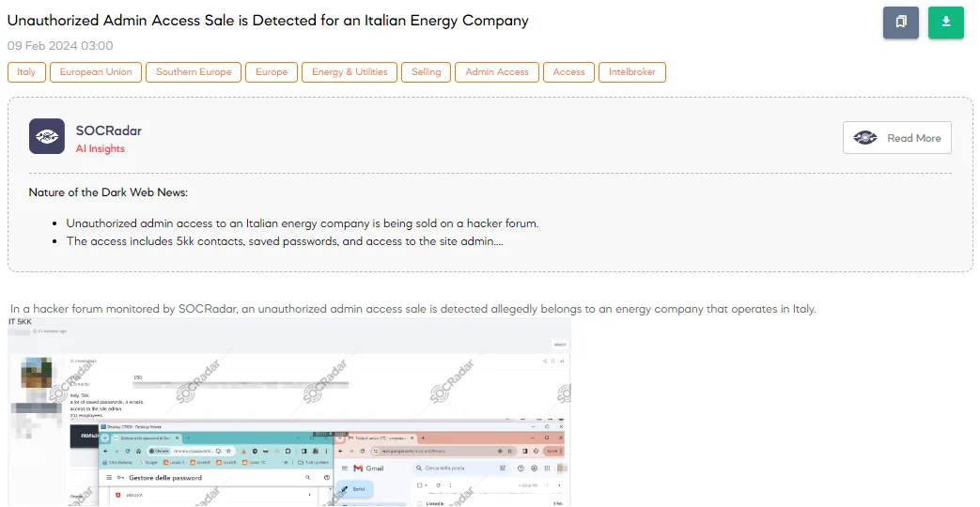The image size is (980, 507).
Task: Click the gray bookmark icon button
Action: [901, 23]
